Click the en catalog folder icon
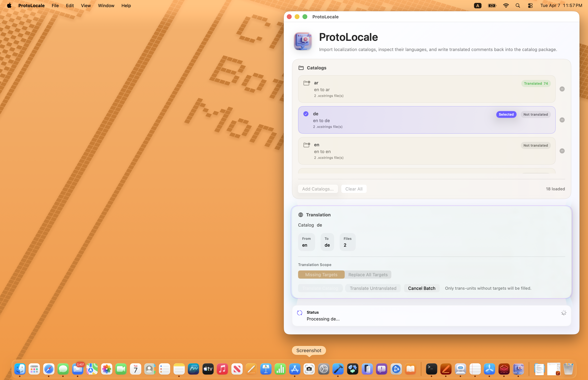 tap(306, 145)
